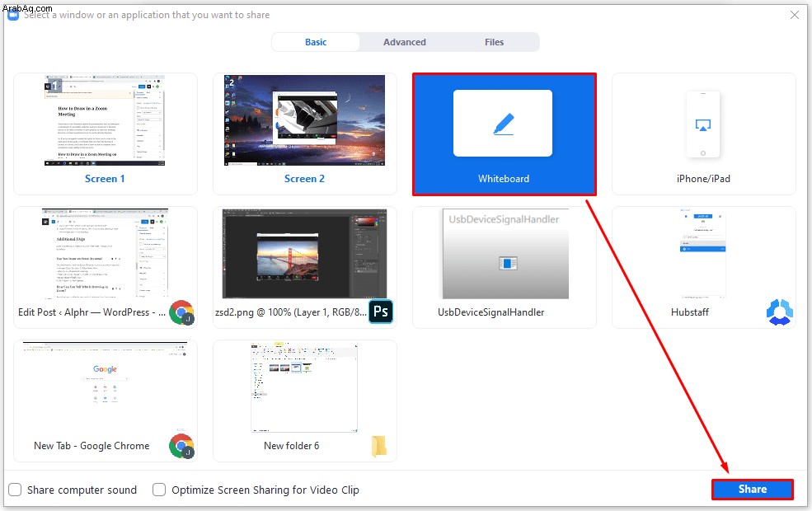Click the New folder 6 label
The image size is (812, 511).
point(292,446)
